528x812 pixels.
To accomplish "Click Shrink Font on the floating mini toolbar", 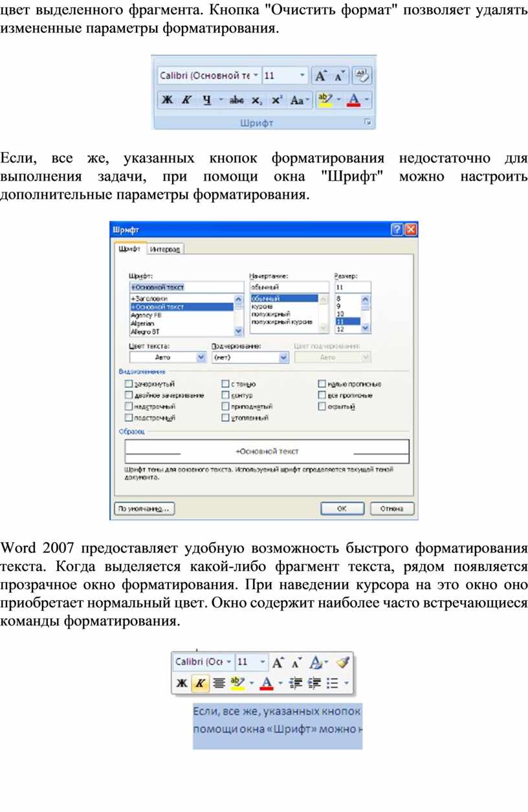I will (296, 662).
